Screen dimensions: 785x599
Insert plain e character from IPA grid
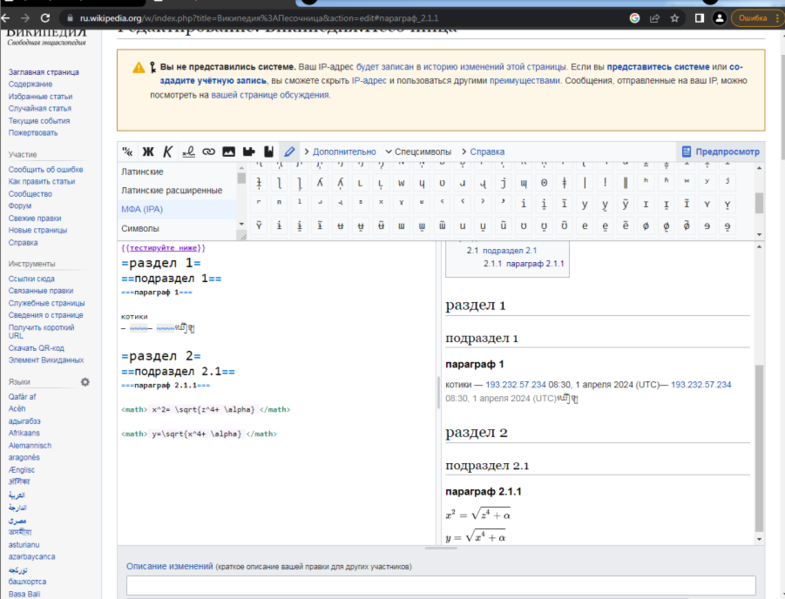click(x=585, y=226)
